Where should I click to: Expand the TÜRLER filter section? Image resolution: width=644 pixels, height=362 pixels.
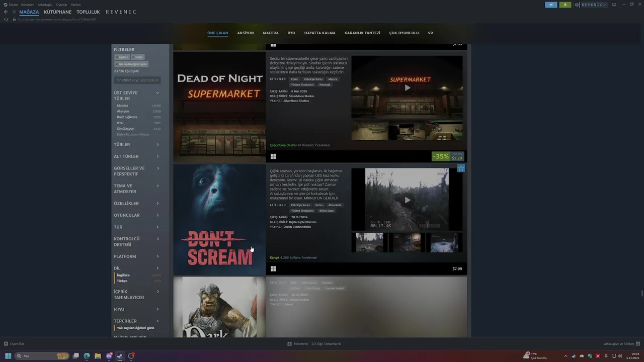tap(137, 145)
